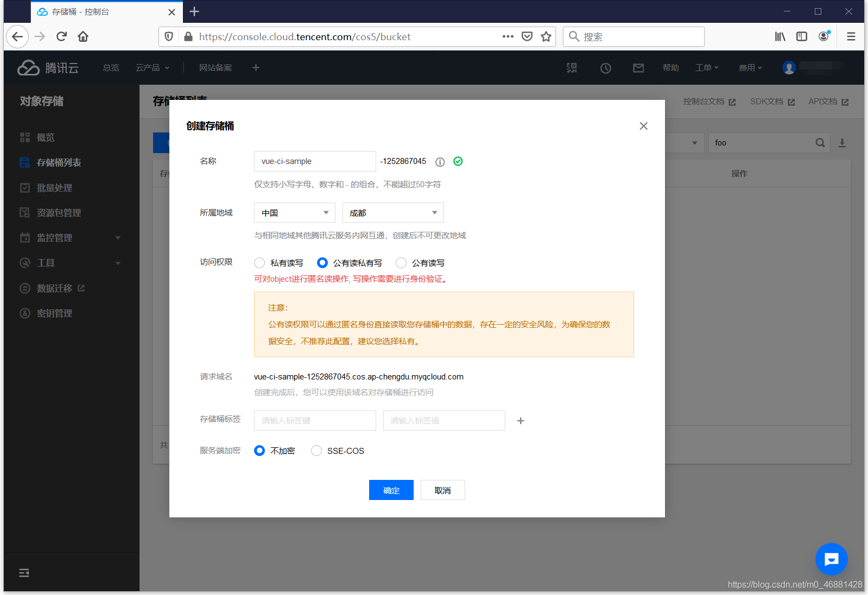Click the tag value input field
The image size is (868, 595).
pos(444,421)
